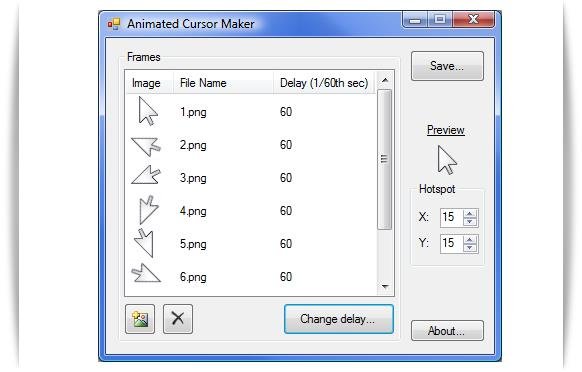Decrease the hotspot Y value
The width and height of the screenshot is (582, 372).
pyautogui.click(x=470, y=248)
